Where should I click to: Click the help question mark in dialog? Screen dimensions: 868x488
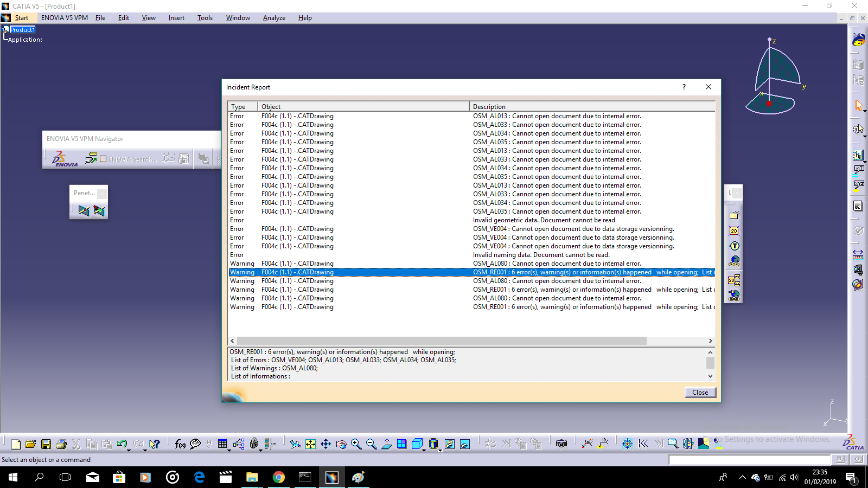tap(684, 87)
